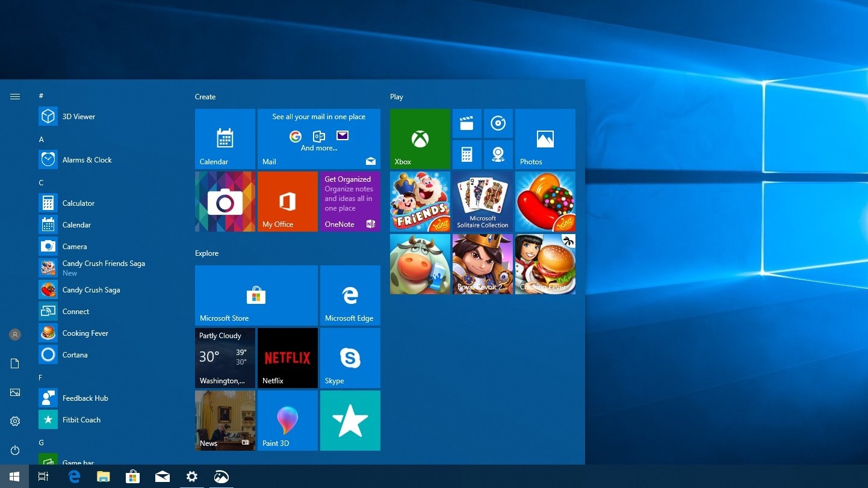
Task: Click the letter header F in app list
Action: coord(41,377)
